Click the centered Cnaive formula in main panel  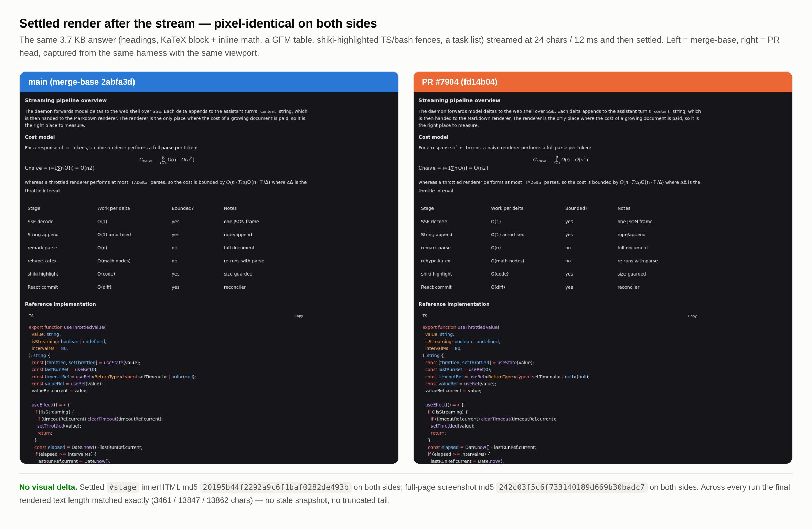click(167, 160)
